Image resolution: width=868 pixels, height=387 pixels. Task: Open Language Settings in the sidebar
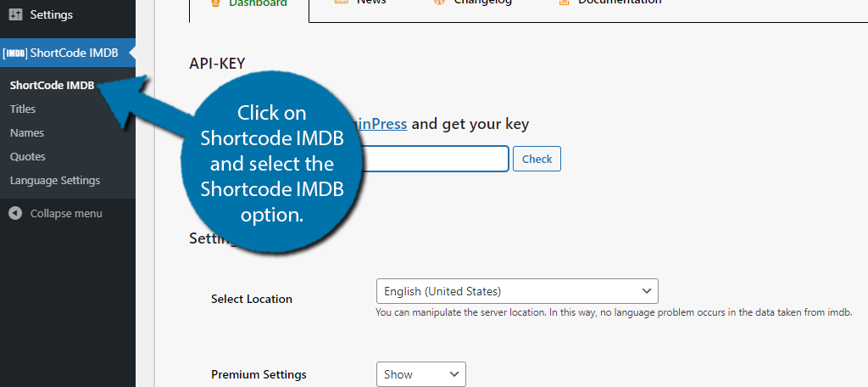click(55, 181)
